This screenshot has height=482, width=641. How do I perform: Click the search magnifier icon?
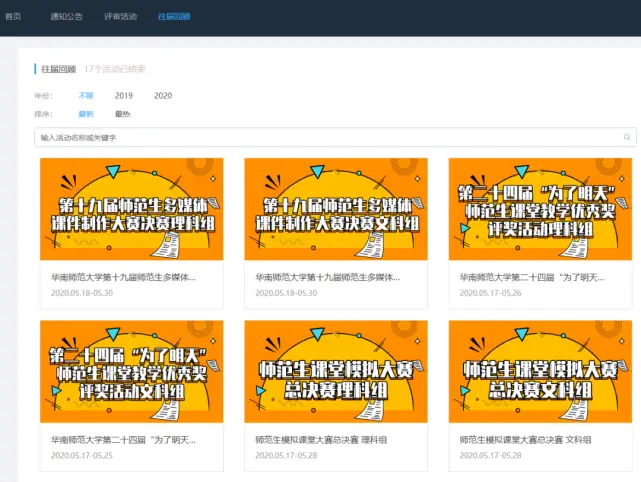627,137
